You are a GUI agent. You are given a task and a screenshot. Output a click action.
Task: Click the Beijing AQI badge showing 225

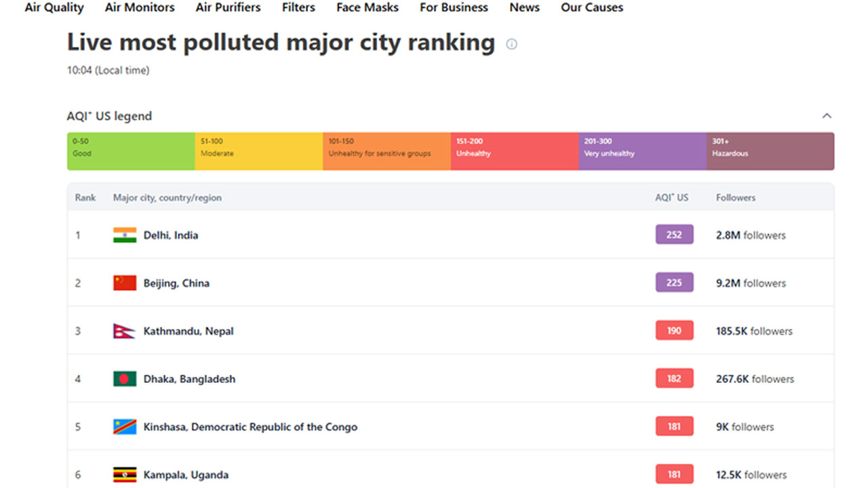point(674,283)
